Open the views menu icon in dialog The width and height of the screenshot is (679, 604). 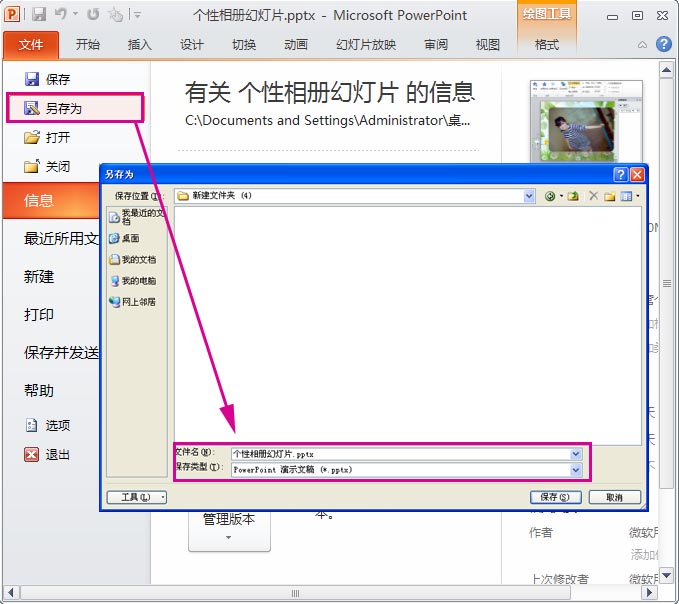point(627,197)
